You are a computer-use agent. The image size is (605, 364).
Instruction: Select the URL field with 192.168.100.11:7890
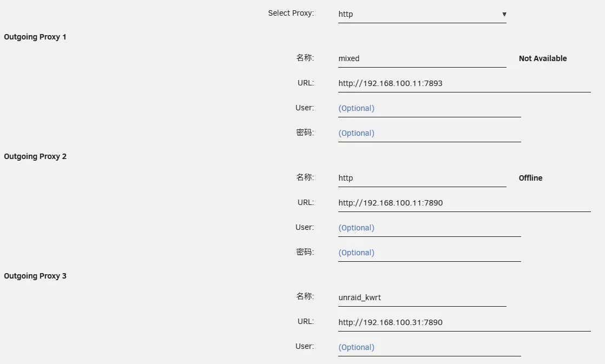pyautogui.click(x=464, y=203)
